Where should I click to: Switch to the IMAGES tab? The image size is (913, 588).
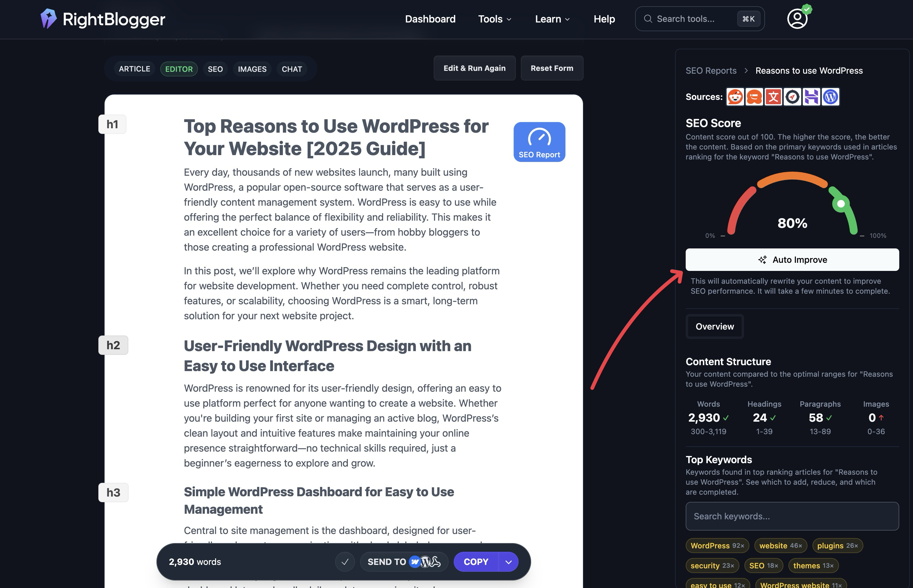(252, 69)
